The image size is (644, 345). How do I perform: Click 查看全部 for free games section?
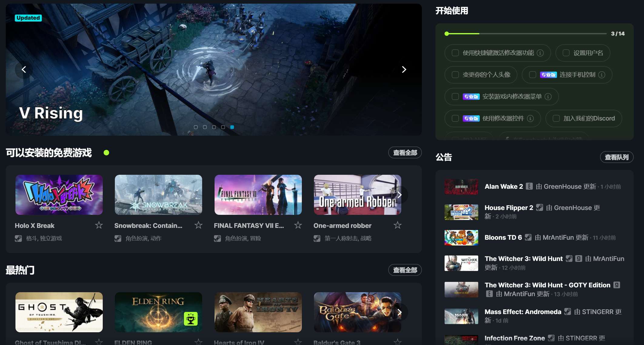[x=405, y=153]
